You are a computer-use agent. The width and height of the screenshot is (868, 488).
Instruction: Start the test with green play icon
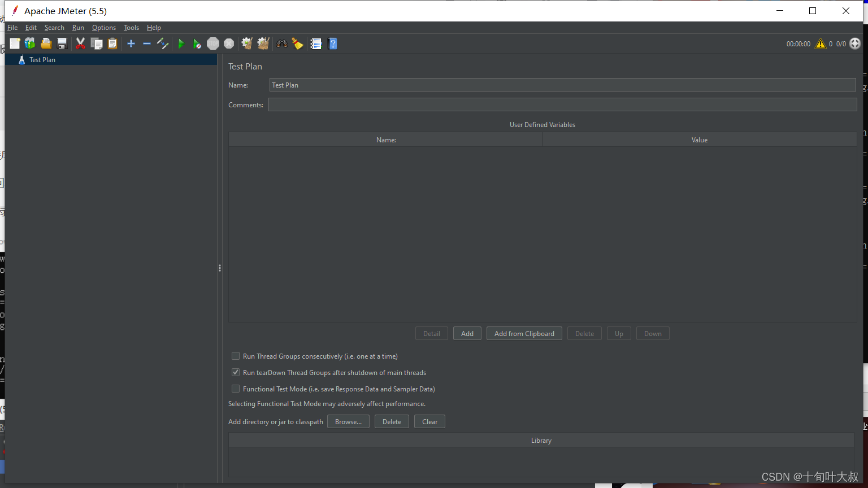(181, 43)
